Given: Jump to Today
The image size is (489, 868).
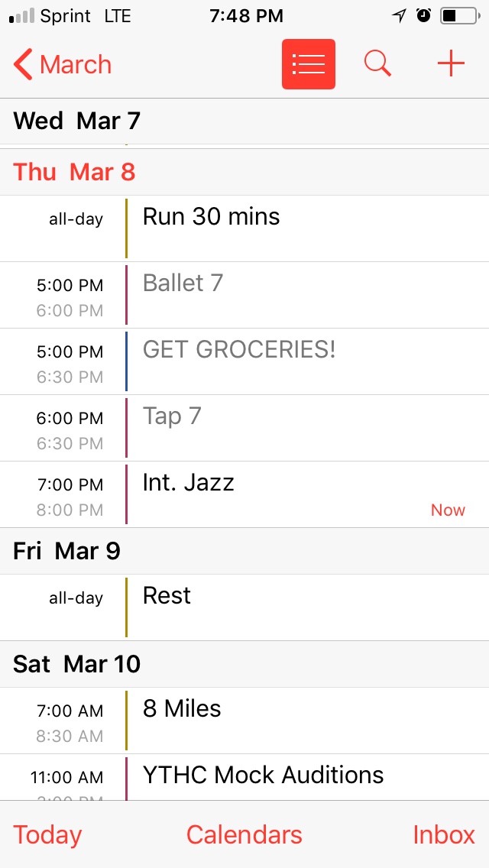Looking at the screenshot, I should point(47,834).
